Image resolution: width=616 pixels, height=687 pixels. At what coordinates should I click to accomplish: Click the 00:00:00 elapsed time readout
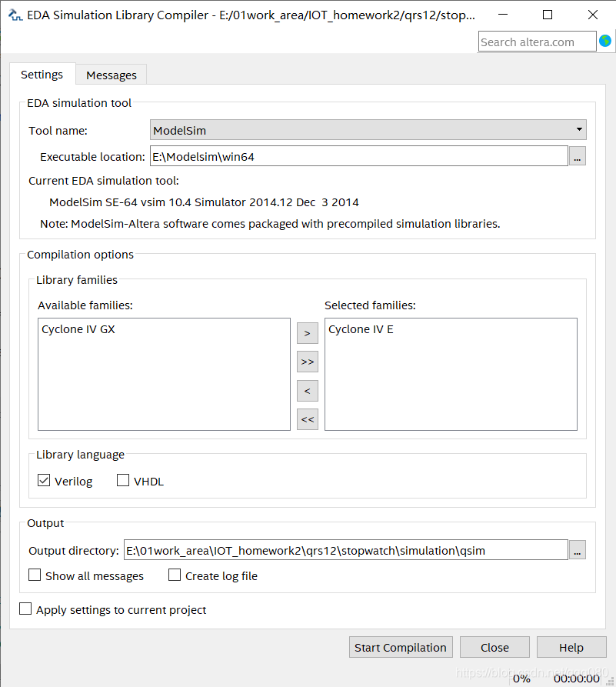pos(577,679)
